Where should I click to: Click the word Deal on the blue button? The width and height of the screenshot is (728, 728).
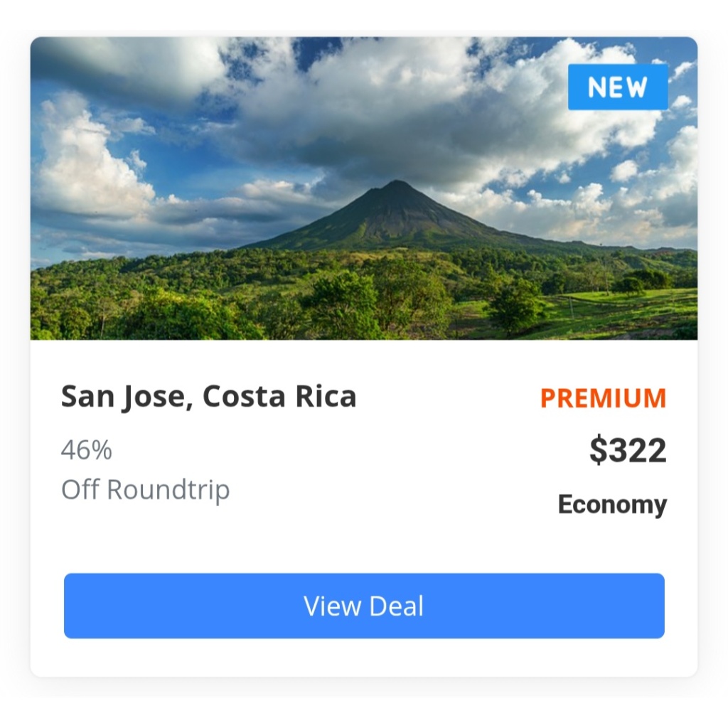click(397, 606)
